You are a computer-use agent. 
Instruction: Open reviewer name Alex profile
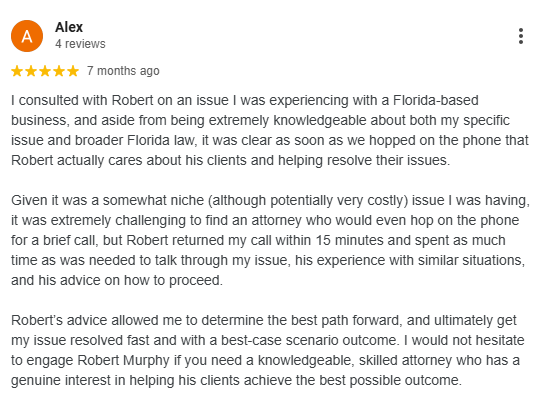point(69,27)
